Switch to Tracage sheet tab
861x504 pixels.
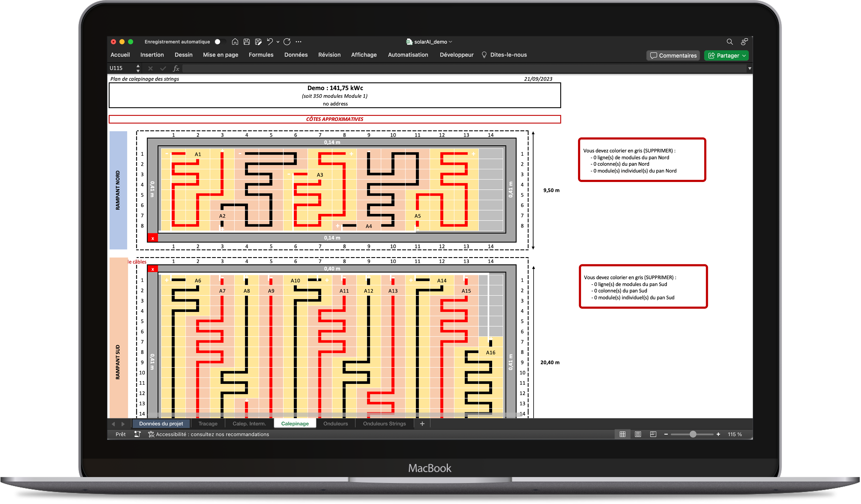(x=208, y=424)
